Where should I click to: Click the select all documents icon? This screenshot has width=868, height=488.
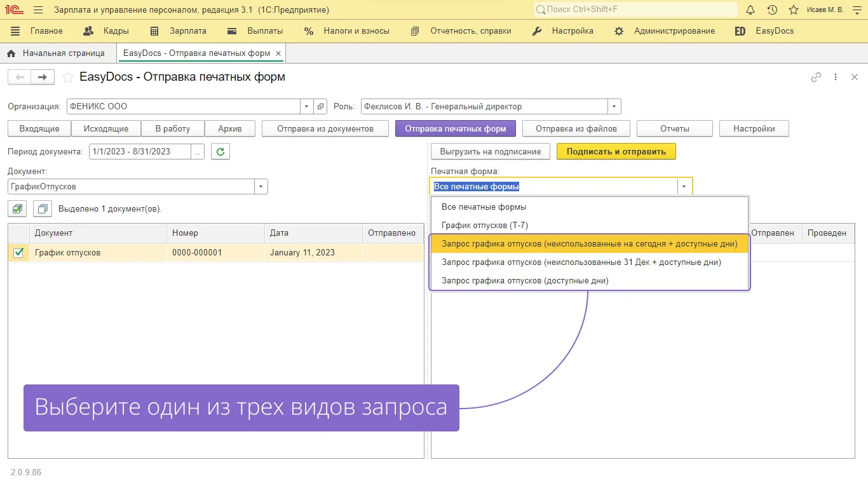(x=17, y=208)
